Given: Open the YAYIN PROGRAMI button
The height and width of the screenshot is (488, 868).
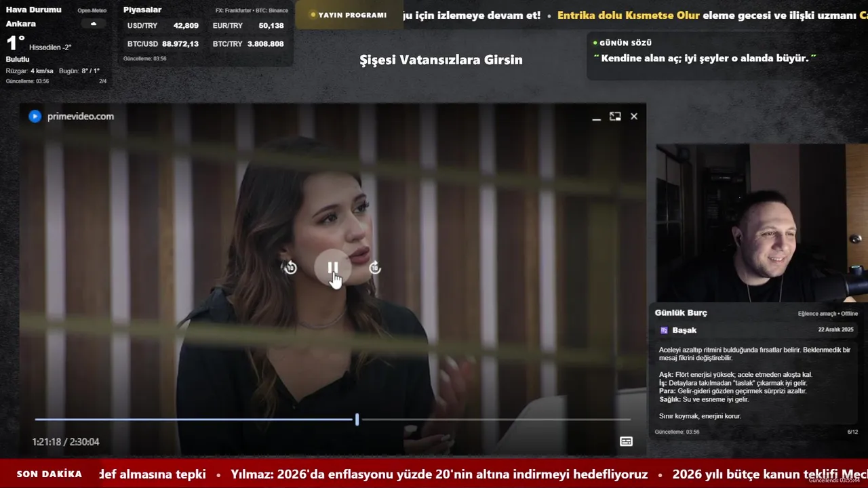Looking at the screenshot, I should pyautogui.click(x=349, y=15).
